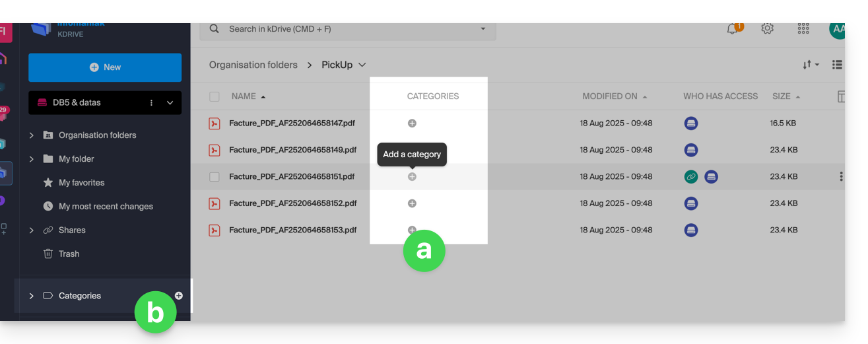
Task: Click PDF icon of Facture_PDF_AF252064658149.pdf
Action: point(214,150)
